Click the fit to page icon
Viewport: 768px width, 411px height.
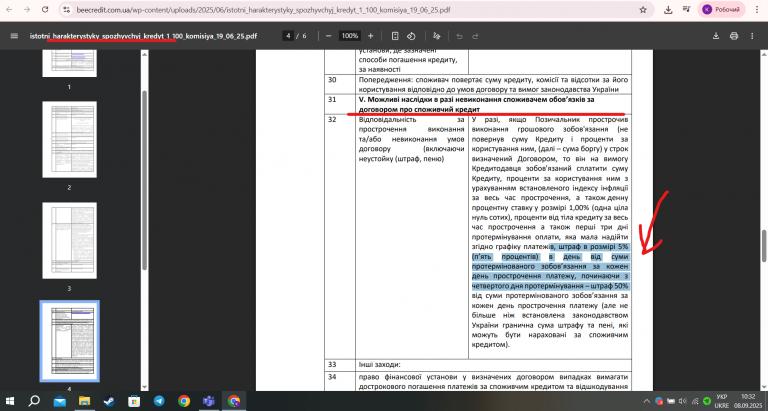tap(395, 36)
